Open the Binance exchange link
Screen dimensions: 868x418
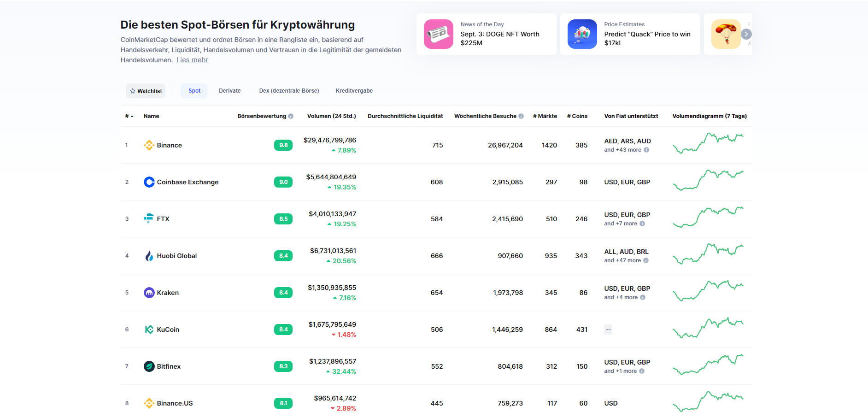coord(169,145)
